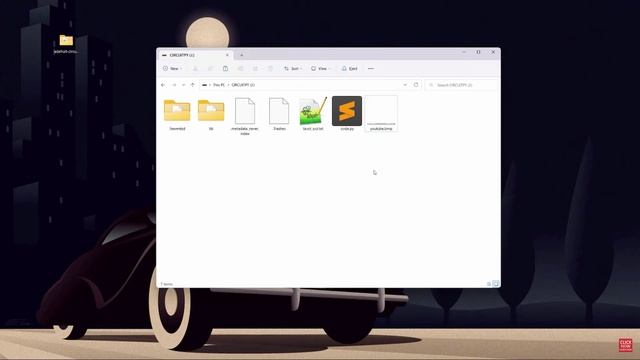This screenshot has height=360, width=640.
Task: Click the Rename toolbar icon
Action: click(240, 69)
